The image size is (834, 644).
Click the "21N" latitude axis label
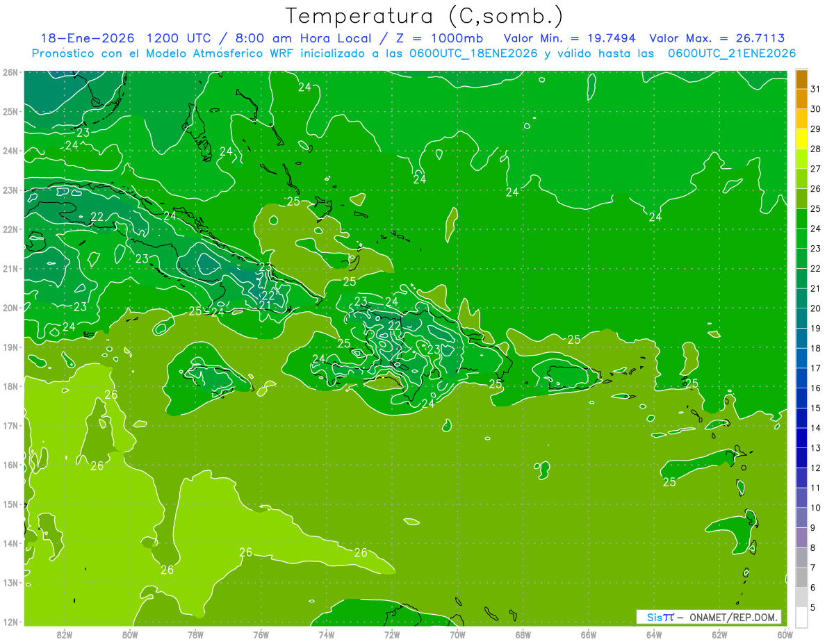[10, 268]
